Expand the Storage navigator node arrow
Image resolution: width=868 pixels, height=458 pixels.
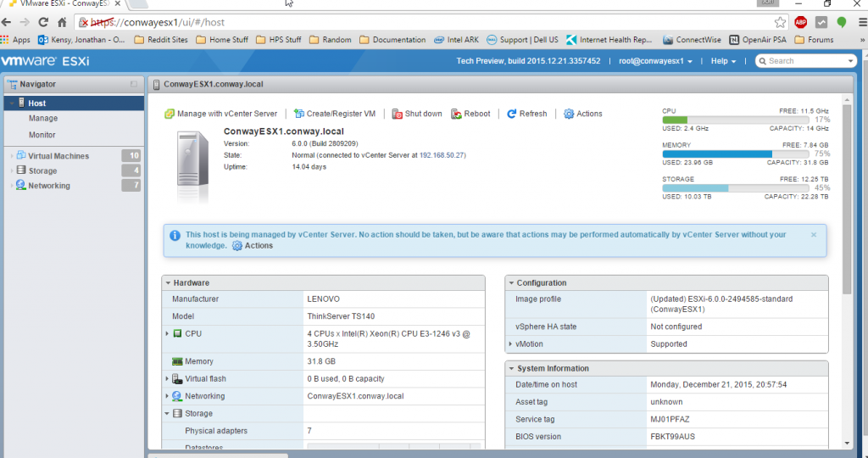12,171
